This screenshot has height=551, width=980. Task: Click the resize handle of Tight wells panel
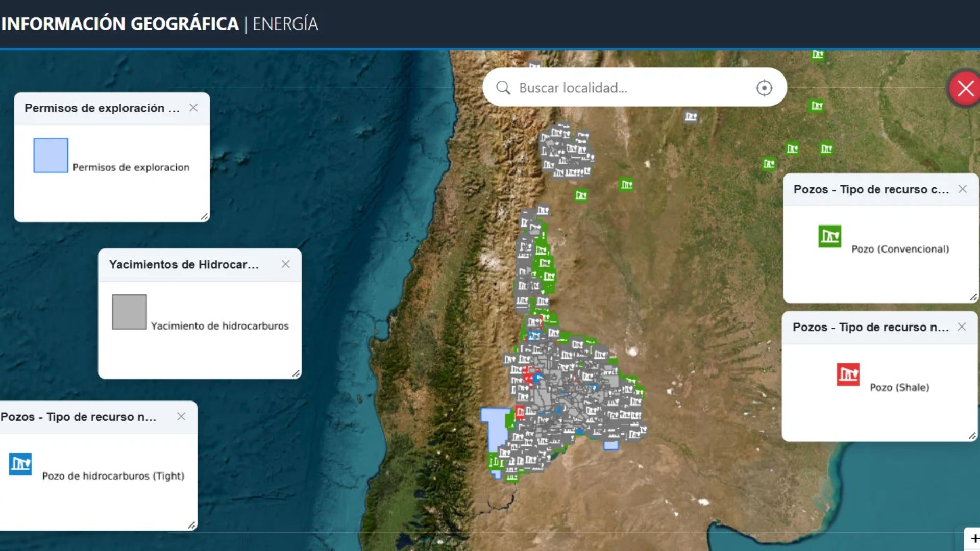coord(192,525)
